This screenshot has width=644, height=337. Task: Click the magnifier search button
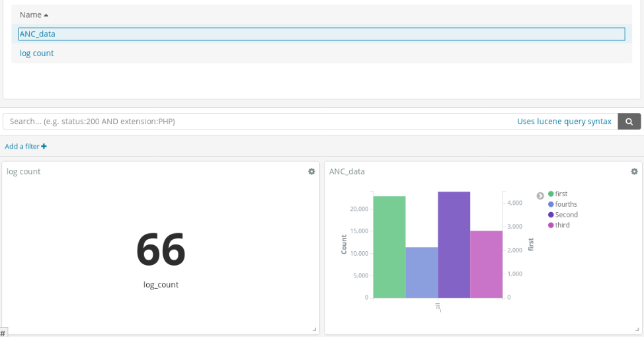click(629, 122)
